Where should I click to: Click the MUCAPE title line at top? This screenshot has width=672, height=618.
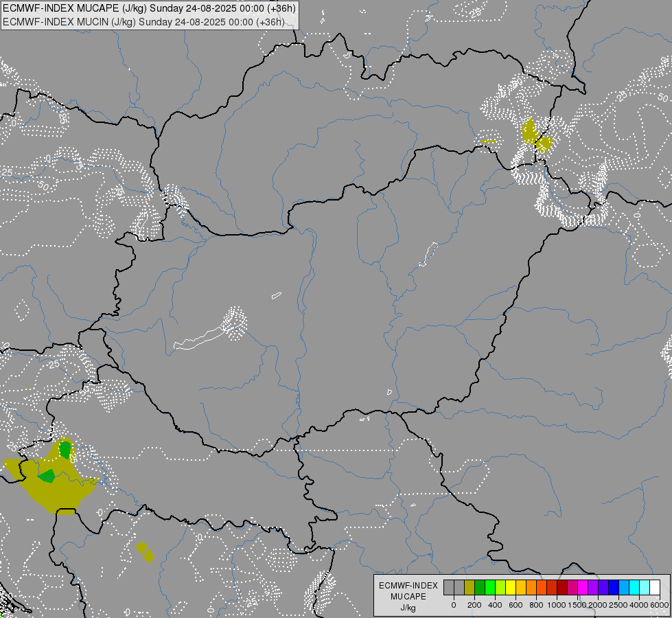(149, 8)
